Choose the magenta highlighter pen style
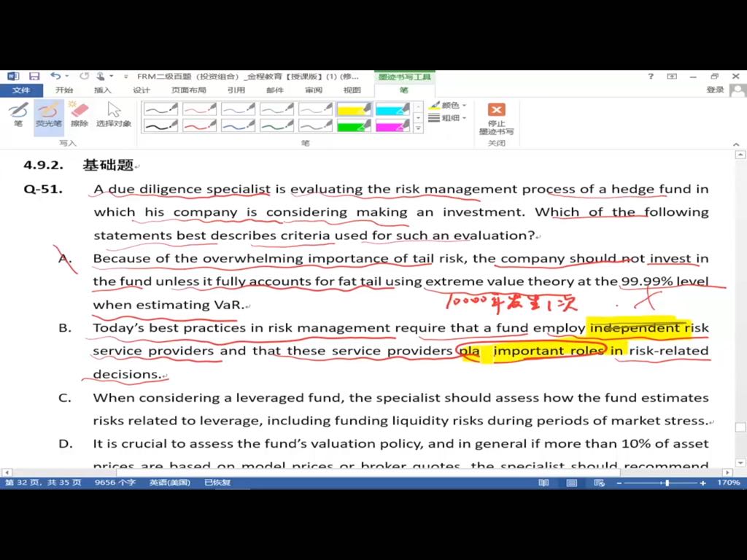The width and height of the screenshot is (747, 560). coord(392,125)
